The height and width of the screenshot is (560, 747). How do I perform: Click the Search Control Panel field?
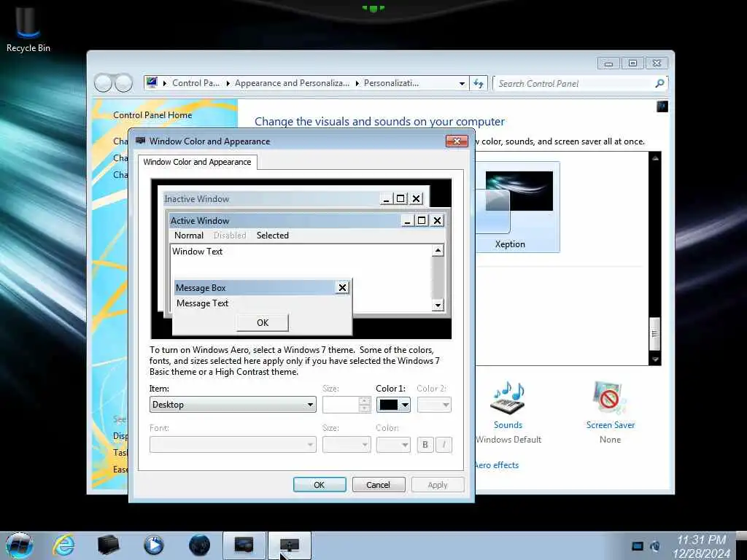tap(573, 83)
